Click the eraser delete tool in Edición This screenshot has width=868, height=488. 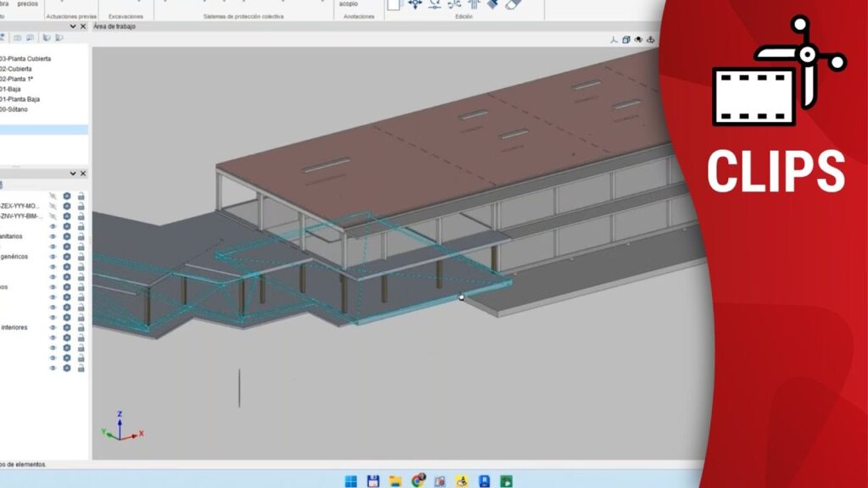[x=514, y=3]
